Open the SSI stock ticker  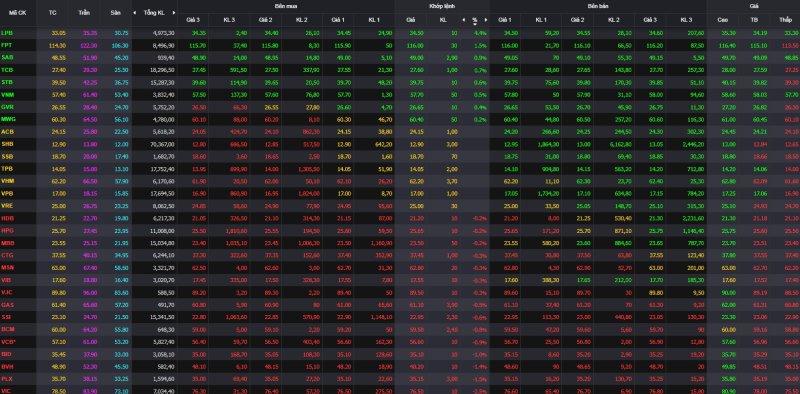coord(7,317)
